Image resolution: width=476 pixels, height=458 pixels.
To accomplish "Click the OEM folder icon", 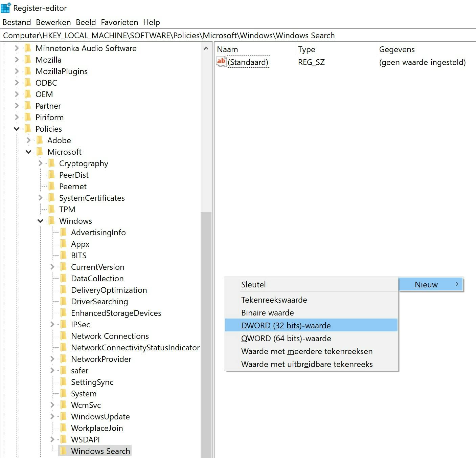I will (x=28, y=94).
